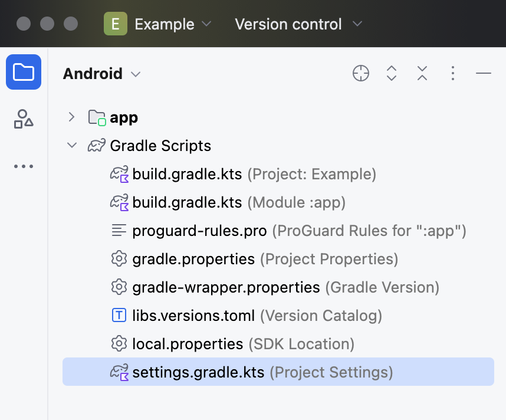Open the Version control menu
This screenshot has width=506, height=420.
pyautogui.click(x=298, y=24)
